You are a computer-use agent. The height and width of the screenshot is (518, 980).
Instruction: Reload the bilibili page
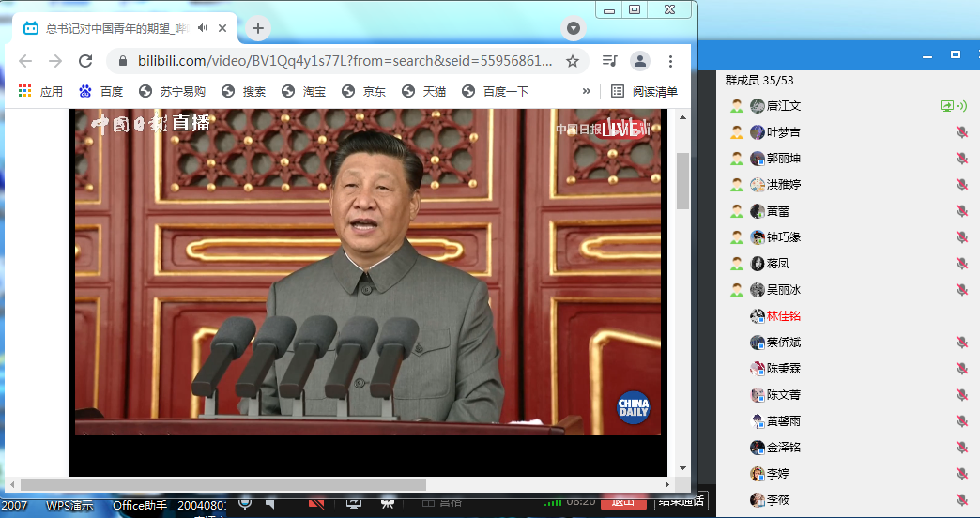85,61
